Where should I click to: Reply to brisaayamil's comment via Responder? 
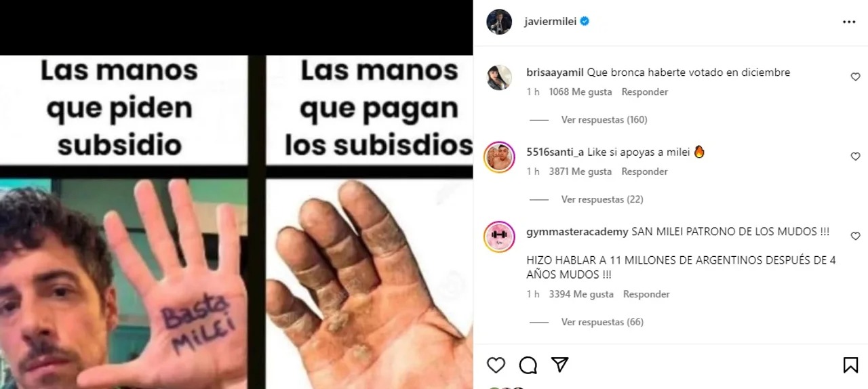click(x=645, y=91)
